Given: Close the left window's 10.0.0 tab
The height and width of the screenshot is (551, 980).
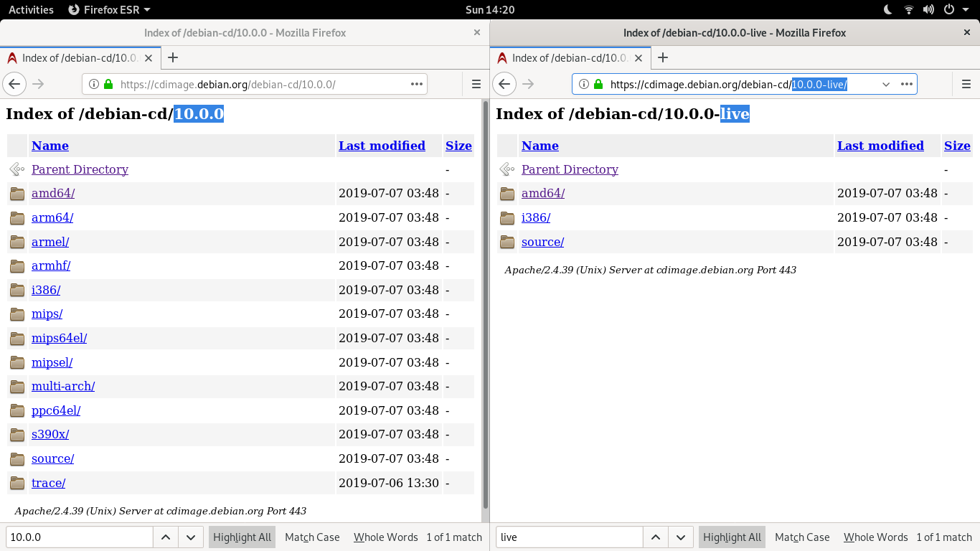Looking at the screenshot, I should (149, 57).
